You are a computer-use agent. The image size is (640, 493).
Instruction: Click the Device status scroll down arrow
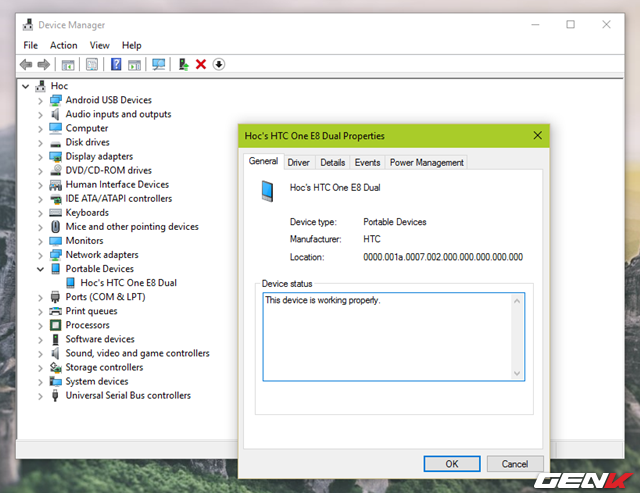(517, 373)
